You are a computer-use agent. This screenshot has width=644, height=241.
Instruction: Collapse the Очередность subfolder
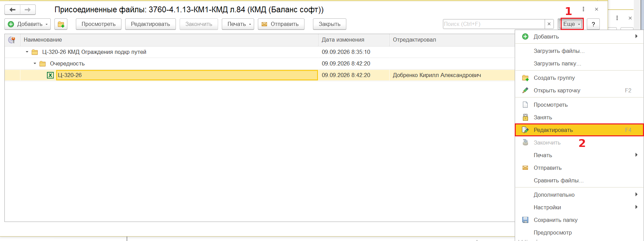(35, 64)
